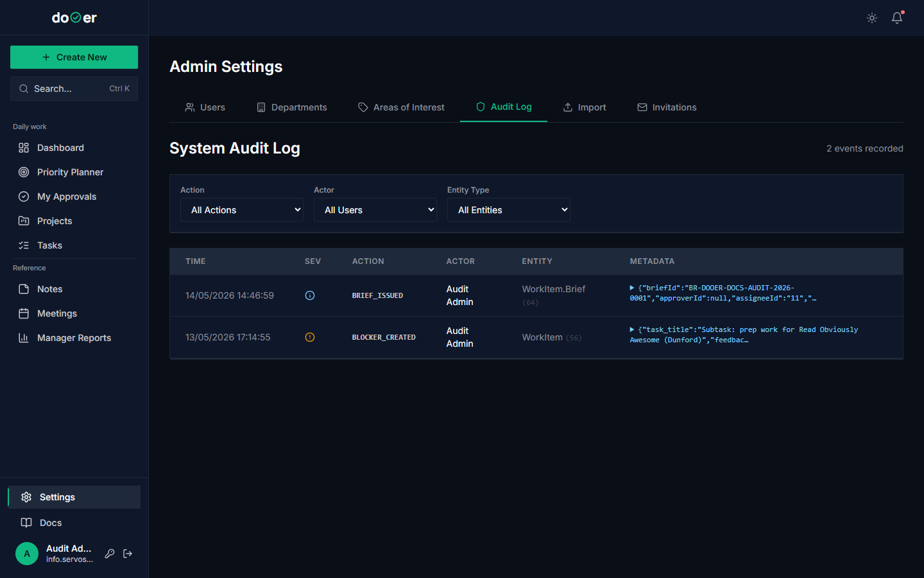Screen dimensions: 924x578
Task: Click the logout icon in sidebar footer
Action: coord(128,554)
